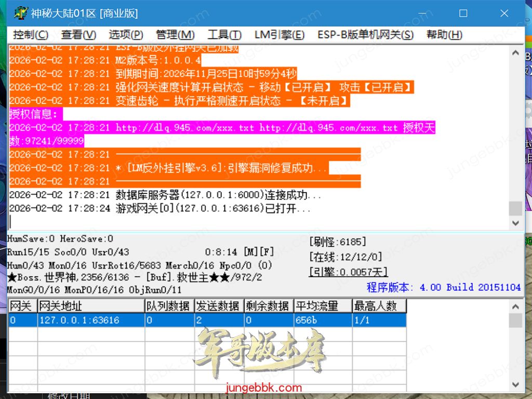Viewport: 532px width, 399px height.
Task: Click the 平均流量 column header
Action: pos(322,306)
